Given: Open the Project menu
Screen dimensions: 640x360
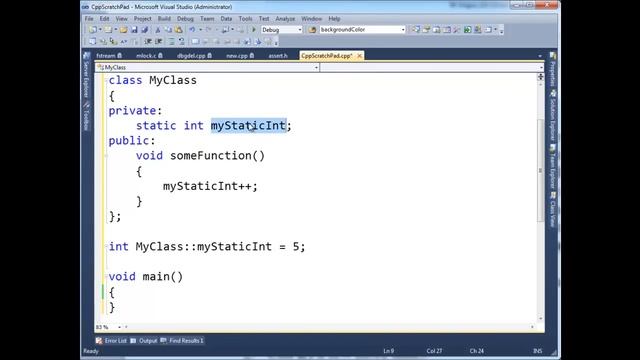Looking at the screenshot, I should click(142, 19).
